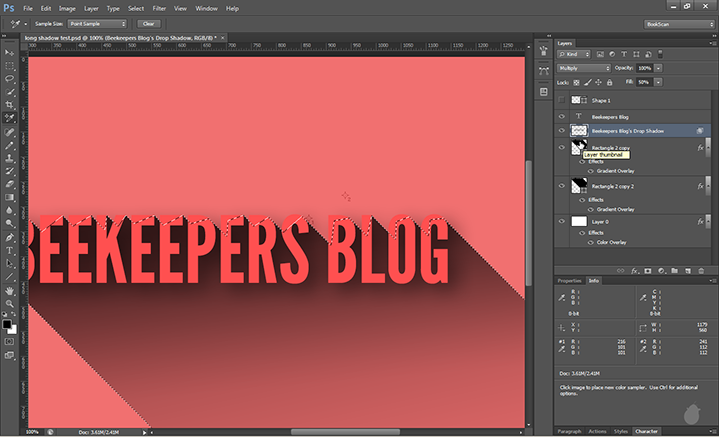Pick the Horizontal Type tool
The width and height of the screenshot is (719, 437).
click(9, 250)
